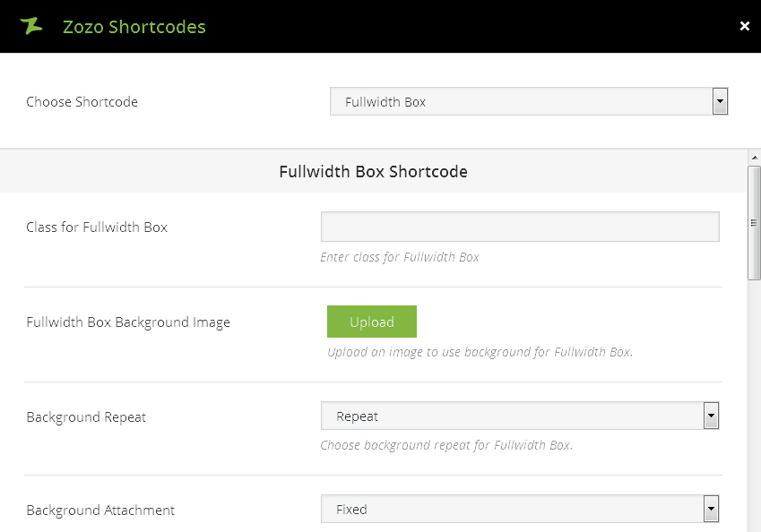Screen dimensions: 761x532
Task: Click the scrollbar track below the thumb
Action: (x=754, y=403)
